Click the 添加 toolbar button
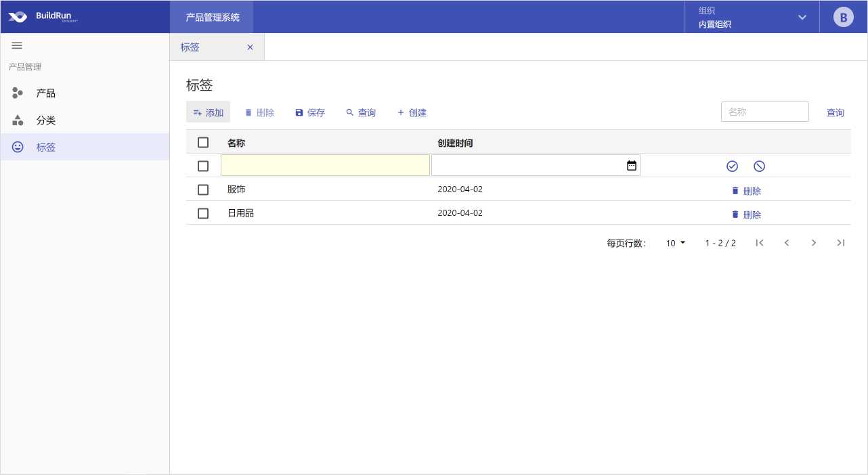 [208, 112]
